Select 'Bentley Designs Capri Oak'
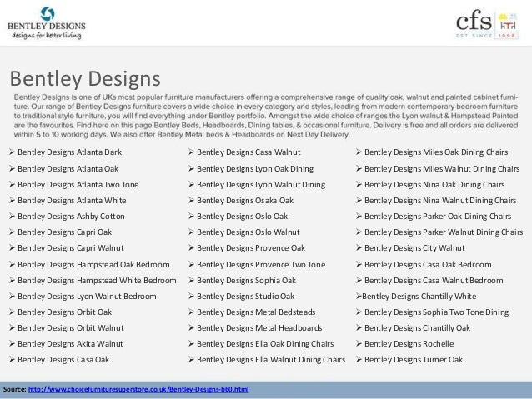Screen dimensions: 532x399 (x=64, y=232)
